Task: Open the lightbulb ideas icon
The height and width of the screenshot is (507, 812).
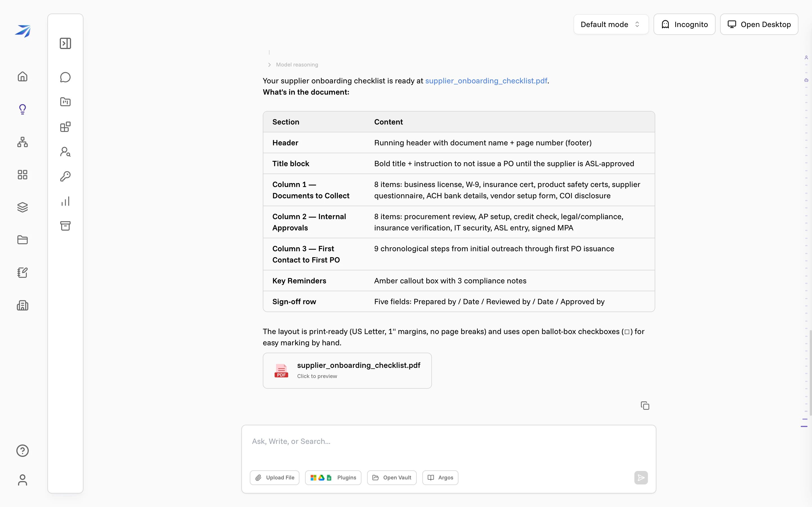Action: pyautogui.click(x=23, y=109)
